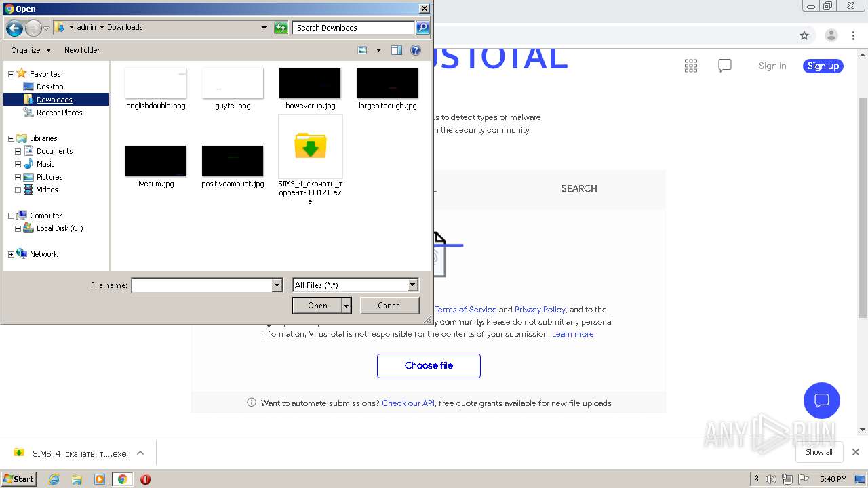The image size is (868, 488).
Task: Click the Forward arrow in Open dialog
Action: click(33, 28)
